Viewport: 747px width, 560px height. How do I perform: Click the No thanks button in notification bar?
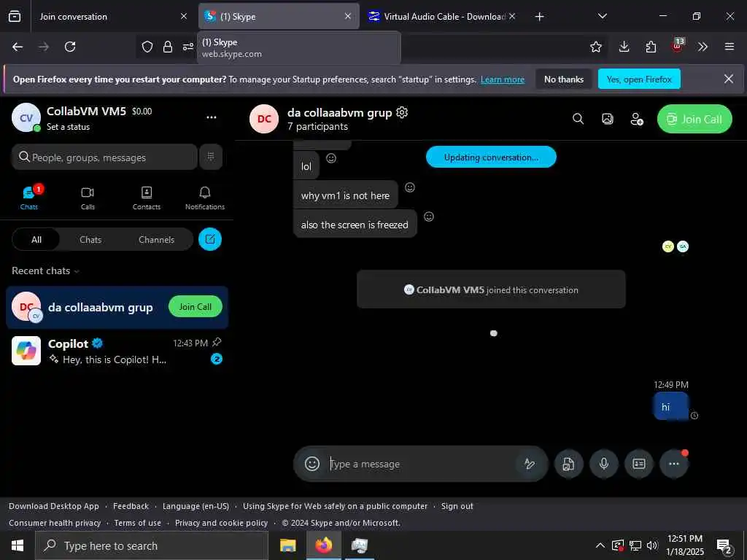coord(564,79)
